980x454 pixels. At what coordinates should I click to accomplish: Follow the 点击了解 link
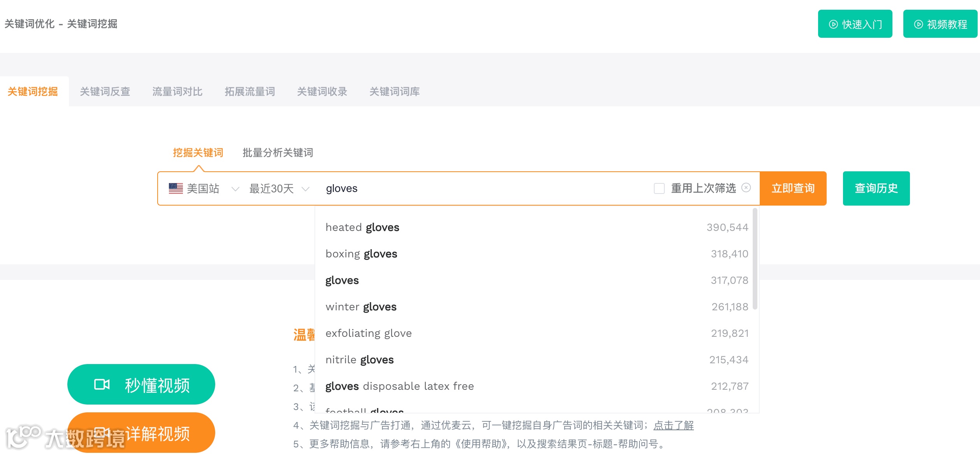(673, 425)
